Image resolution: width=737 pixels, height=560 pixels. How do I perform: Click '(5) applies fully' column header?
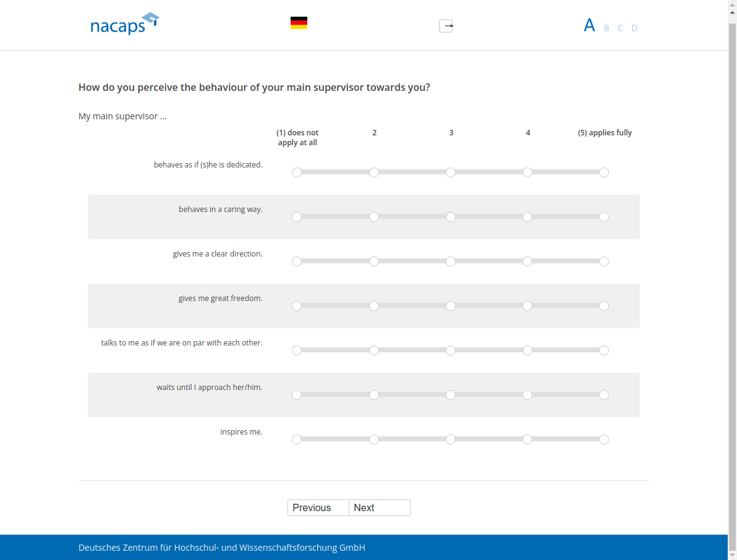click(605, 133)
